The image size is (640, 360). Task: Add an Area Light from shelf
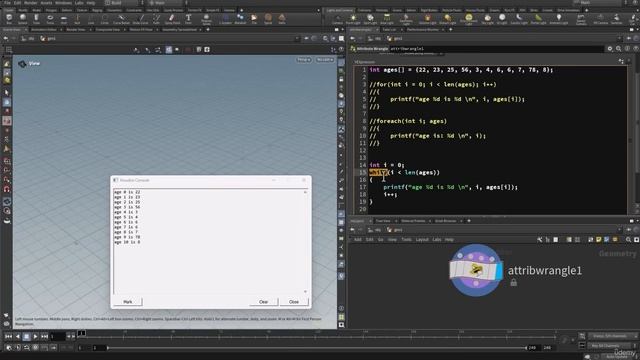(x=387, y=19)
